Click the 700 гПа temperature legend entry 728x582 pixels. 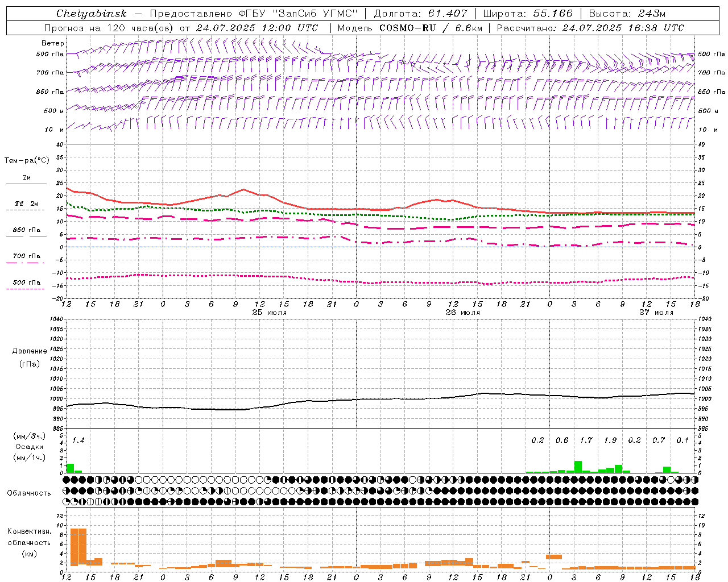tap(27, 256)
